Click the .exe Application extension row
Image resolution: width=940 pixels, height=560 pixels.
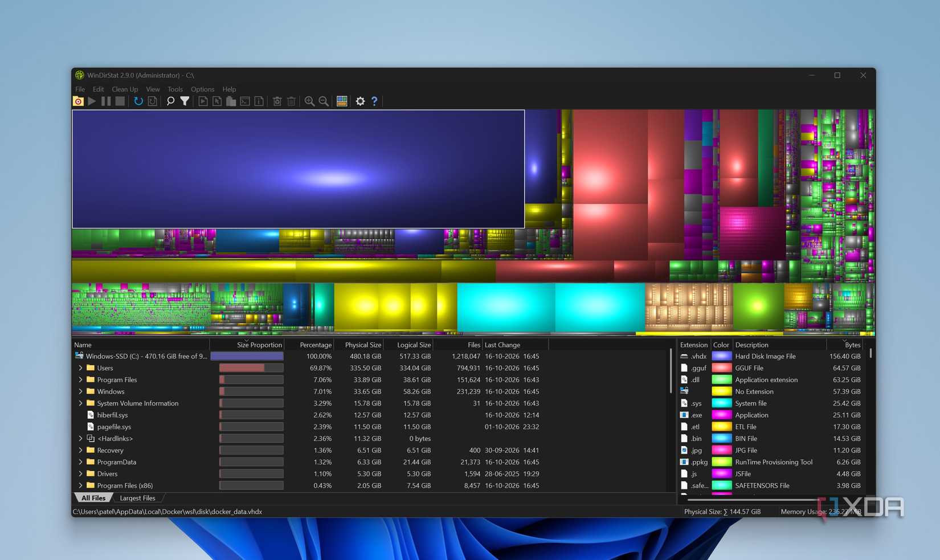[770, 415]
